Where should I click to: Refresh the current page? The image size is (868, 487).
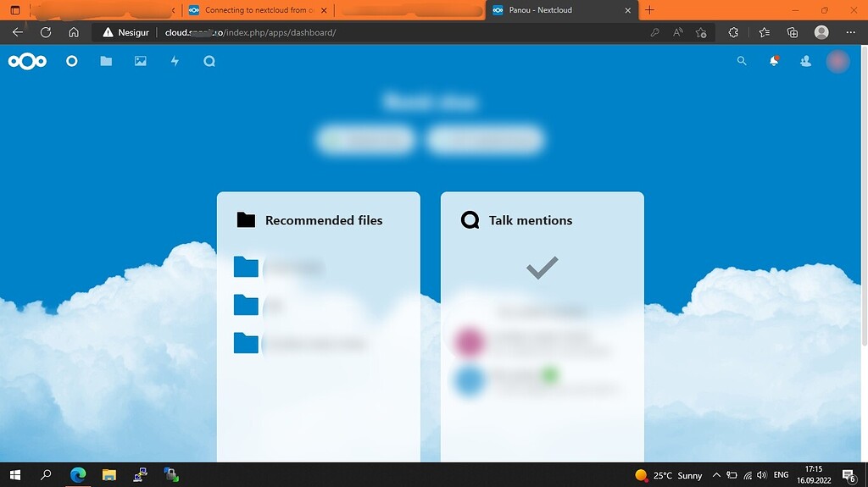[x=46, y=32]
